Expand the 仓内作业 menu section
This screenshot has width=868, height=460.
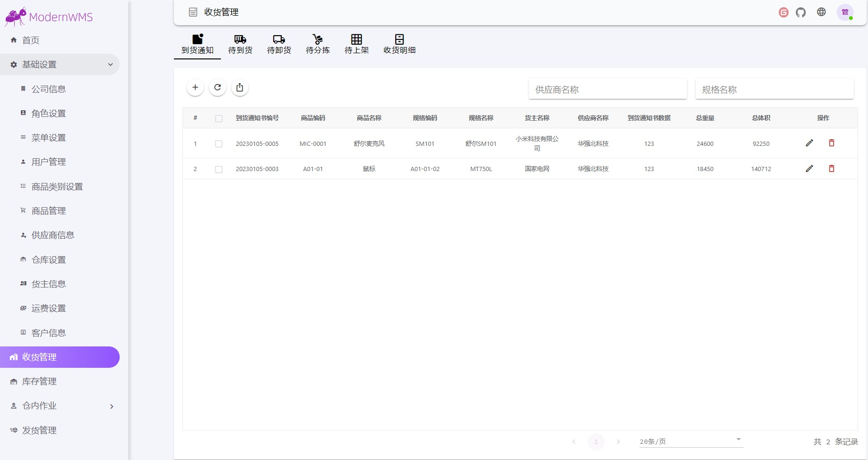point(60,406)
